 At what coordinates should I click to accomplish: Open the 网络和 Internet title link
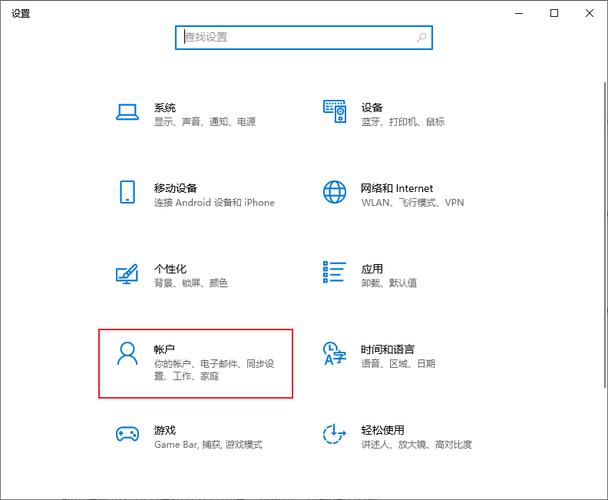397,187
